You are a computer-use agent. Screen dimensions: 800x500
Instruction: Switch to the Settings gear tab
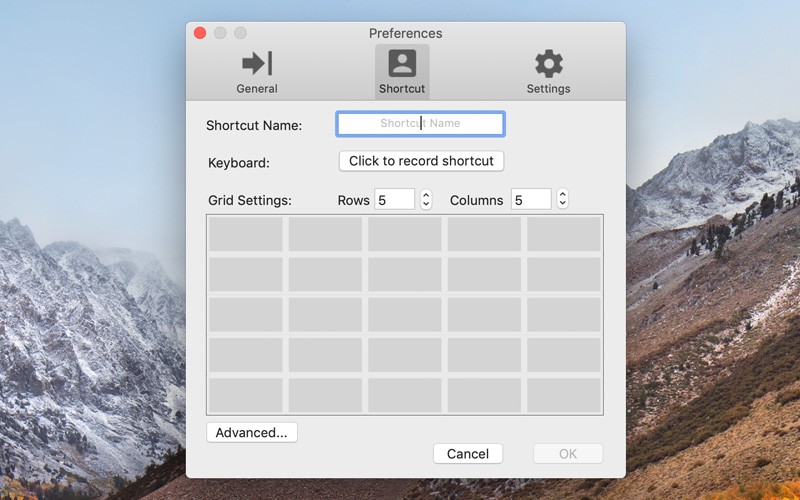point(548,72)
